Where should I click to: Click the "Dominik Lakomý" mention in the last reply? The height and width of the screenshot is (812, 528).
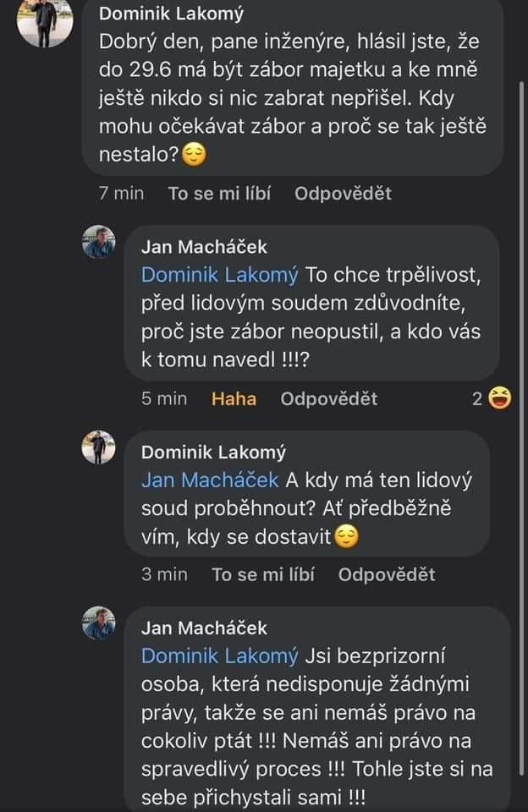(220, 656)
